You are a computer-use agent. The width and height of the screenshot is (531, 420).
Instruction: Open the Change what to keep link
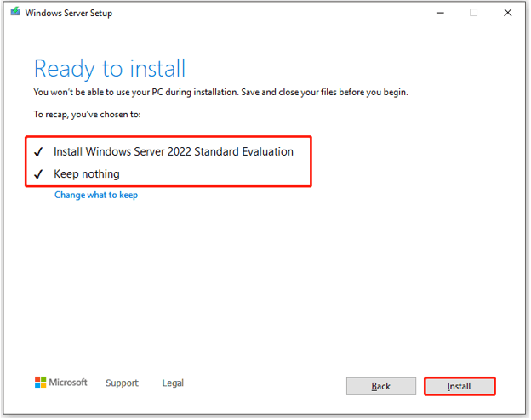point(96,195)
